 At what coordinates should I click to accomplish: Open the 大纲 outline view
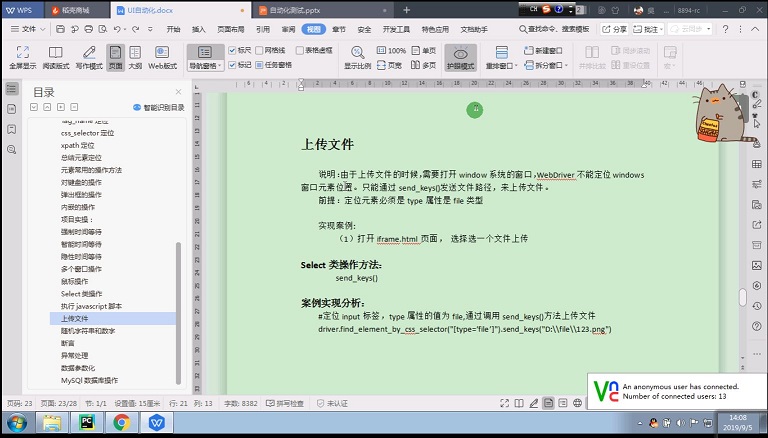point(135,57)
